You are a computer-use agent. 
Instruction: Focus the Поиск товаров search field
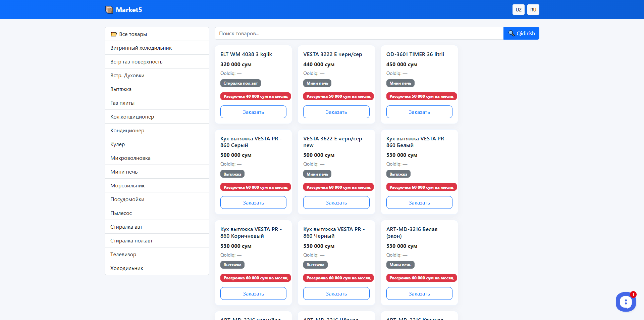pyautogui.click(x=359, y=33)
